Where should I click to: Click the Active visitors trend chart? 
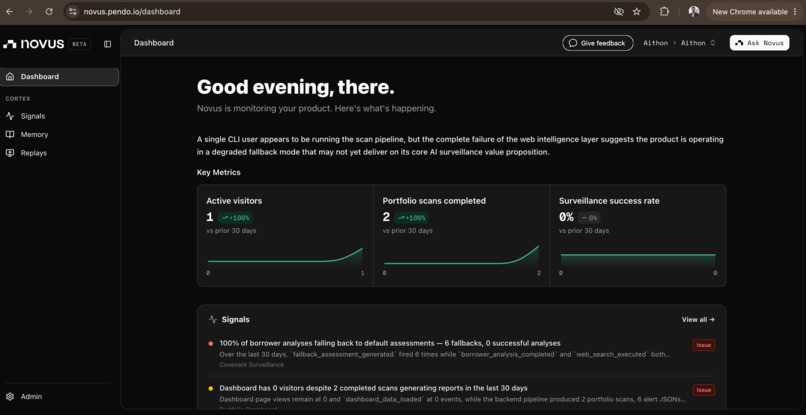click(x=285, y=257)
